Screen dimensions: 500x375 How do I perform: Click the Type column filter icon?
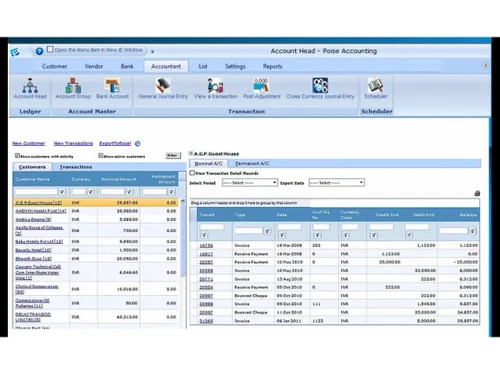click(267, 231)
